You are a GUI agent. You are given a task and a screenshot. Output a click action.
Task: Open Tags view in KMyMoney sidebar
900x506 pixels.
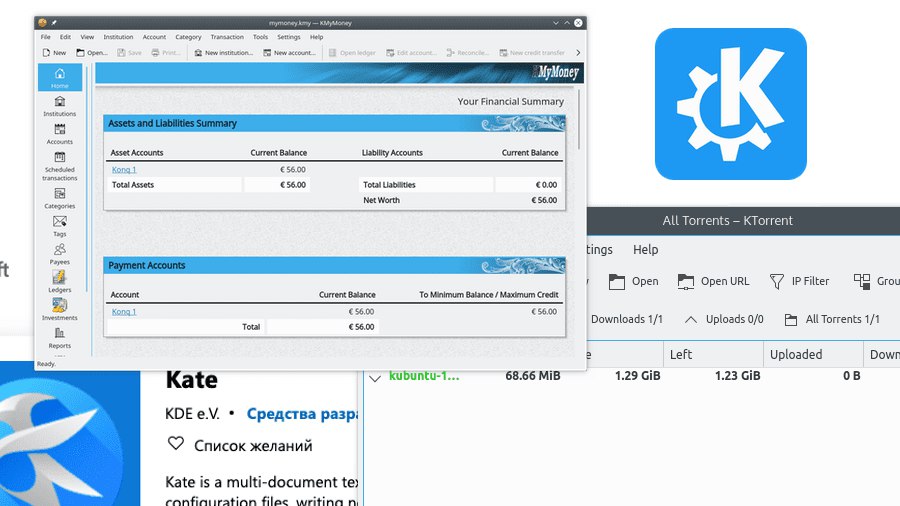point(60,226)
